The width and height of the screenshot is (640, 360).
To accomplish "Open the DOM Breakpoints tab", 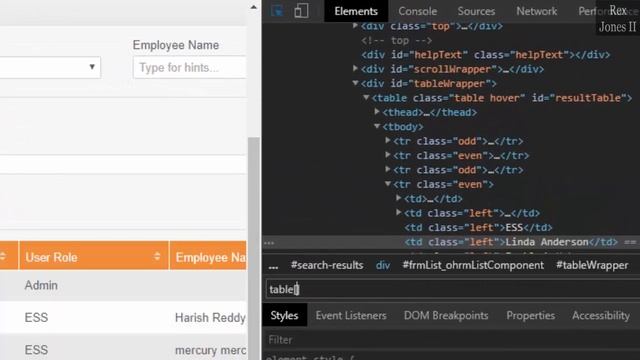I will coord(446,316).
